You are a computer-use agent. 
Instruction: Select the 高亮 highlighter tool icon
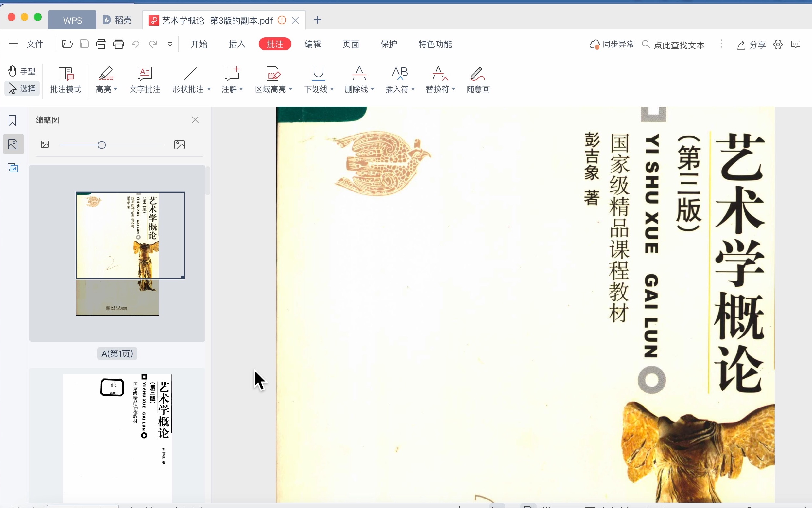click(106, 74)
